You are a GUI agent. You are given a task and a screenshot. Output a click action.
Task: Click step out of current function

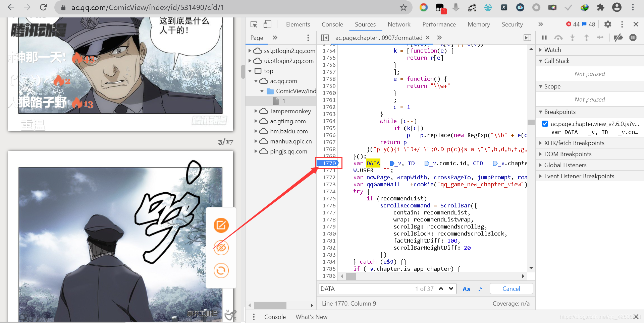click(x=586, y=38)
